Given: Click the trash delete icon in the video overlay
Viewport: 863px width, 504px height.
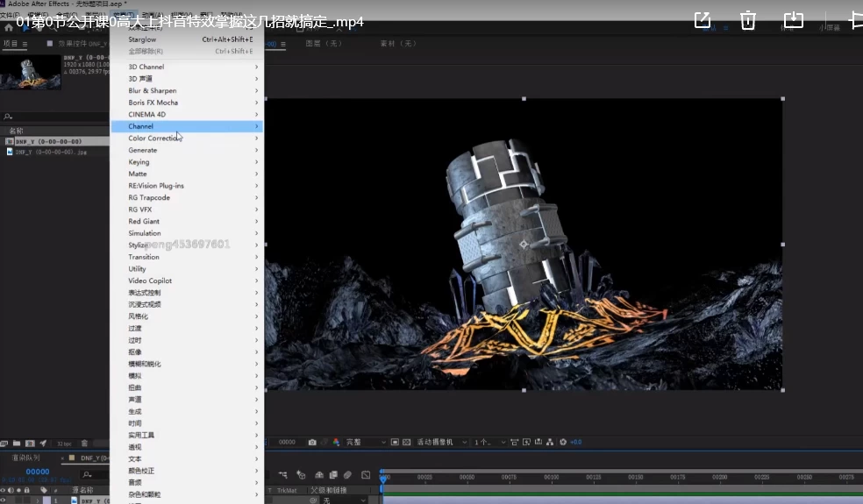Looking at the screenshot, I should click(x=747, y=20).
